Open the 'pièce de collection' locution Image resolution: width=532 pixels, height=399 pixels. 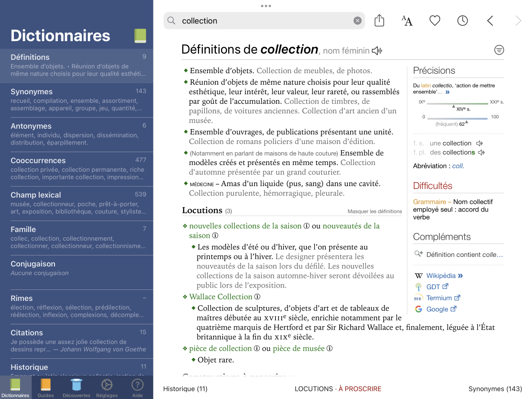click(220, 348)
